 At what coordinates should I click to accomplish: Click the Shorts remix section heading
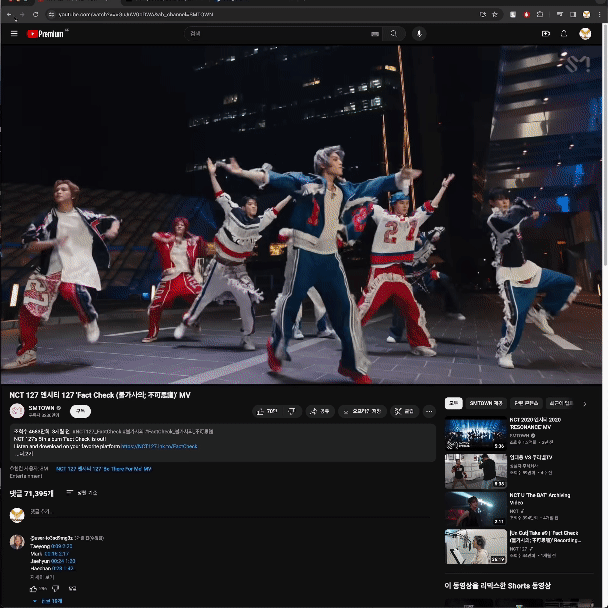pyautogui.click(x=497, y=586)
